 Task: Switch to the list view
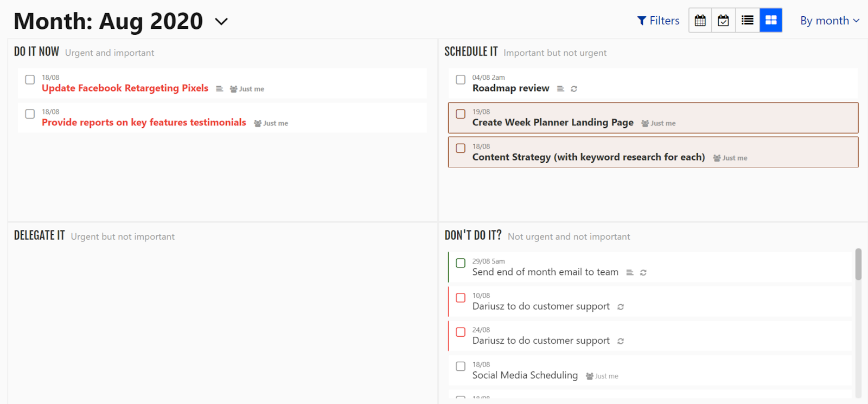tap(748, 21)
